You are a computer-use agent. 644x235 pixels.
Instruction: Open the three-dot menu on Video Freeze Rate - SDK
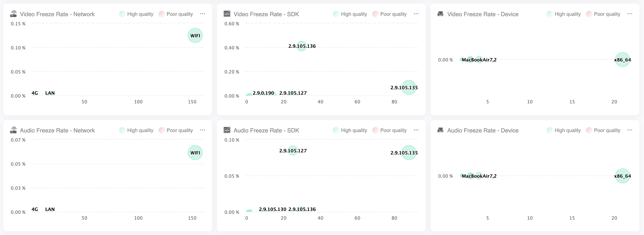[416, 14]
